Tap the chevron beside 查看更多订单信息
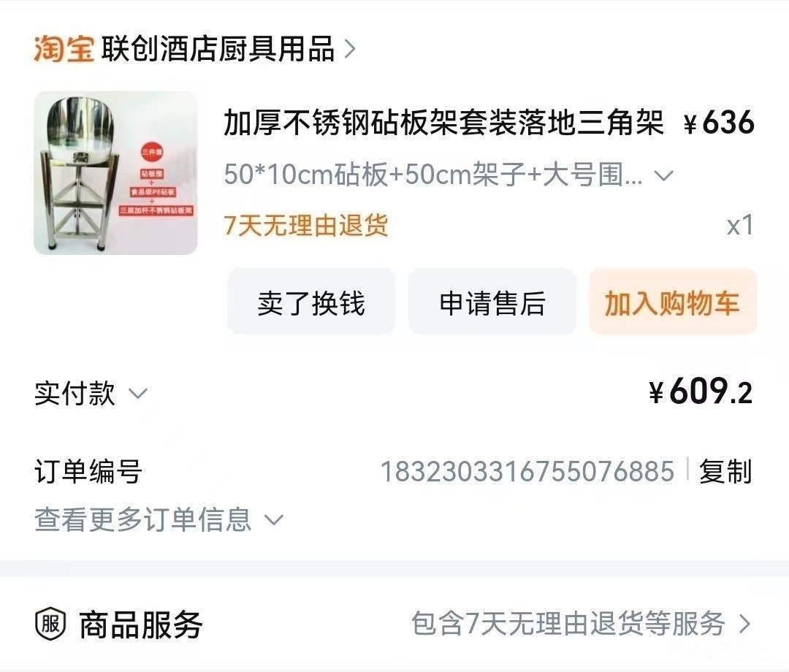This screenshot has height=672, width=789. click(274, 519)
